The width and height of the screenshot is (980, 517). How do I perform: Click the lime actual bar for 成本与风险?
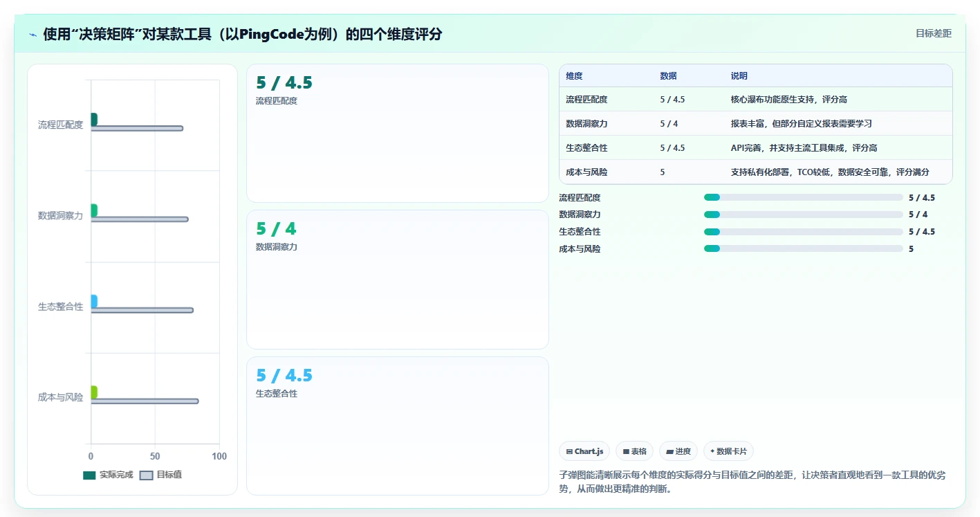[94, 392]
